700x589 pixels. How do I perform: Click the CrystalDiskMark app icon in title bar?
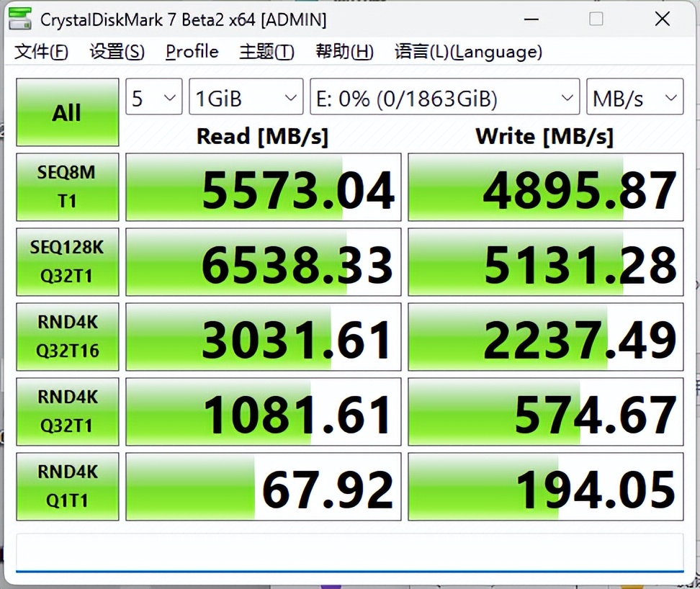19,19
